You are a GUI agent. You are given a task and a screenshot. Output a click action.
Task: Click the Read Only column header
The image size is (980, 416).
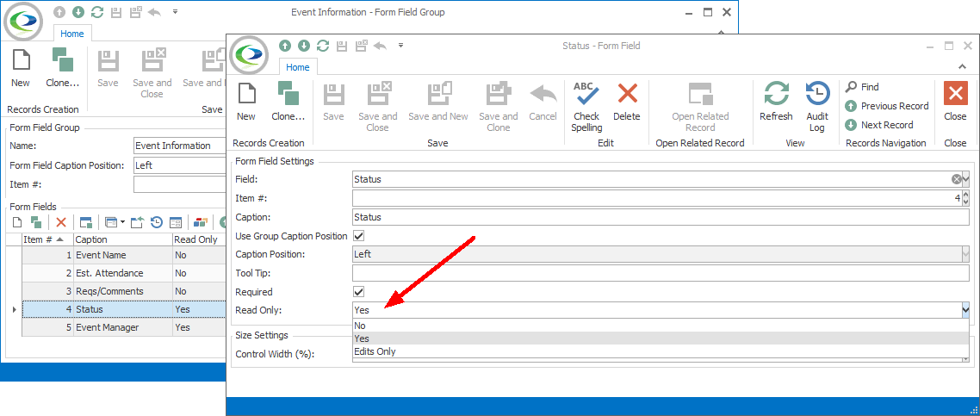tap(198, 239)
